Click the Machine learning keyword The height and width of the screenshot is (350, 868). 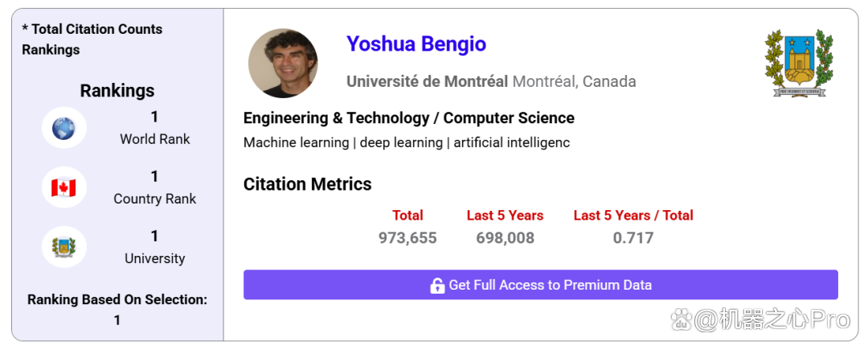[296, 143]
